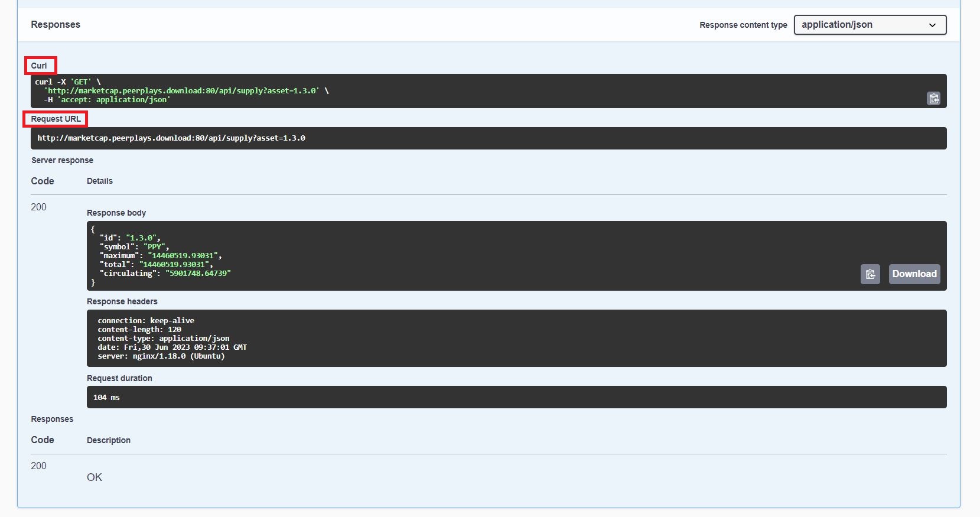The height and width of the screenshot is (517, 980).
Task: Click the Responses heading at top
Action: pyautogui.click(x=56, y=25)
